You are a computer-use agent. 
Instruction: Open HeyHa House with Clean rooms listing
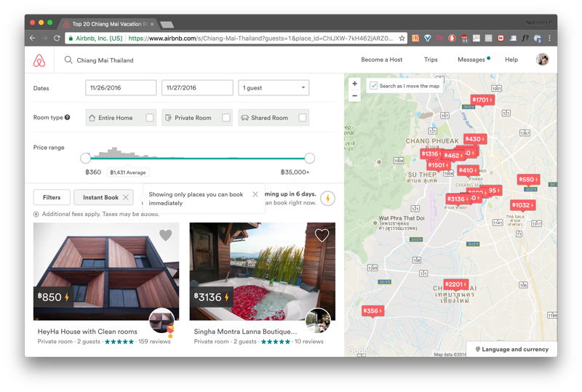(x=87, y=331)
